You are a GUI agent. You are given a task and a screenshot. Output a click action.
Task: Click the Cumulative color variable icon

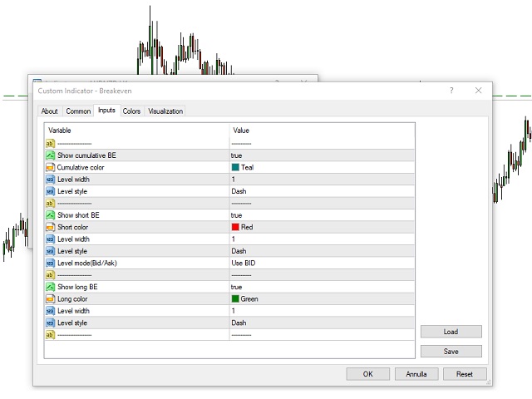click(51, 167)
